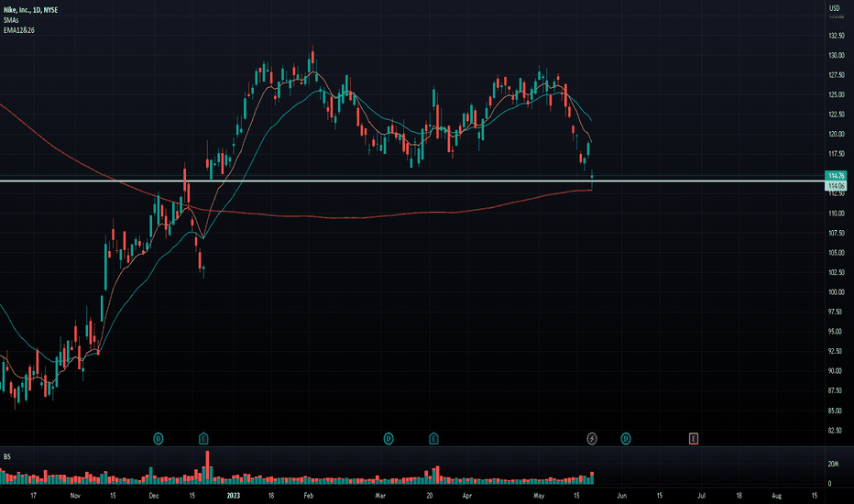Click the 97.50 price axis label
854x504 pixels.
[x=836, y=312]
